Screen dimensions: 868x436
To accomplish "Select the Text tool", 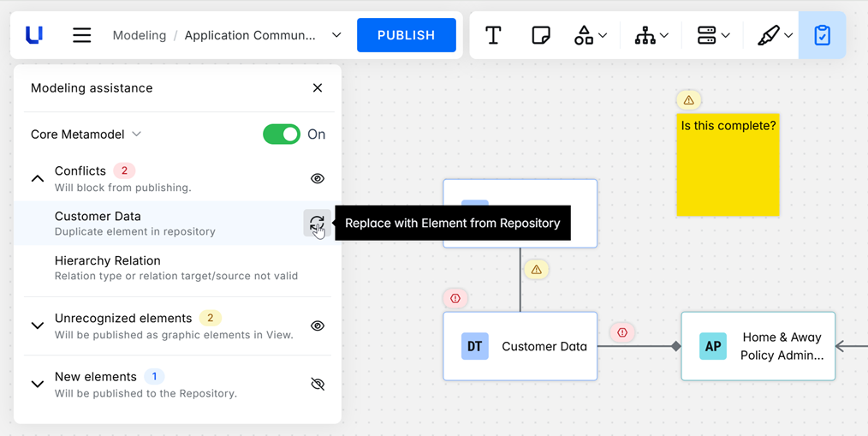I will click(493, 35).
